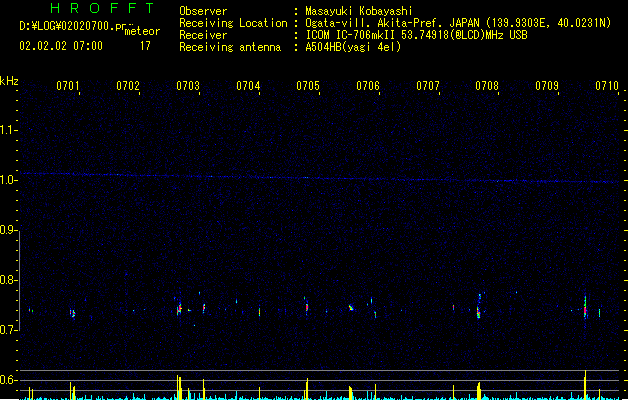
Task: Click the Observer label
Action: click(x=203, y=11)
